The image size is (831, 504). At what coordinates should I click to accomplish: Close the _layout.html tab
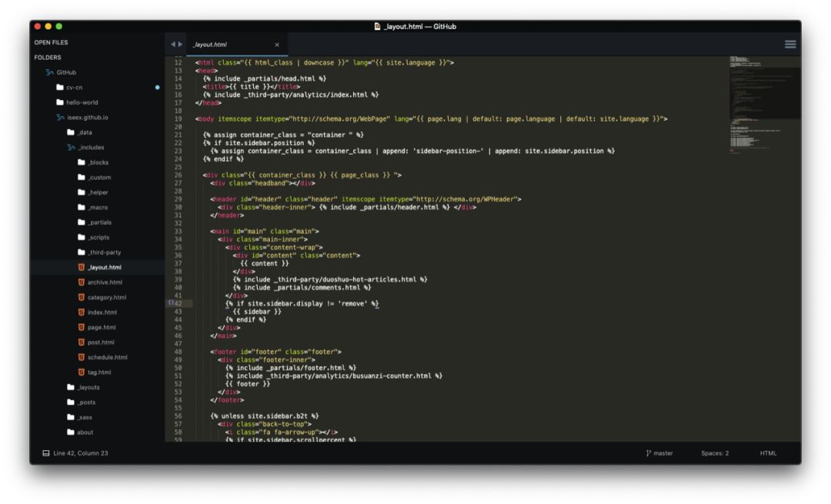(277, 45)
